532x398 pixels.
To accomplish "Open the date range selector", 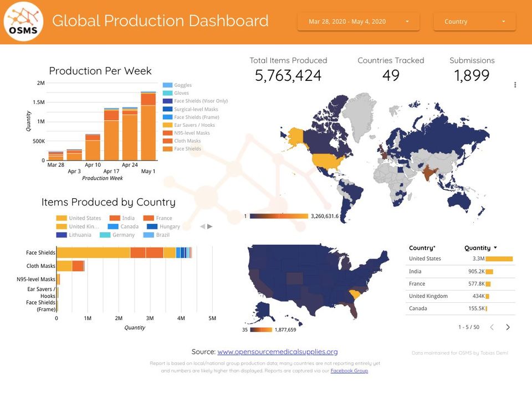I will [357, 22].
